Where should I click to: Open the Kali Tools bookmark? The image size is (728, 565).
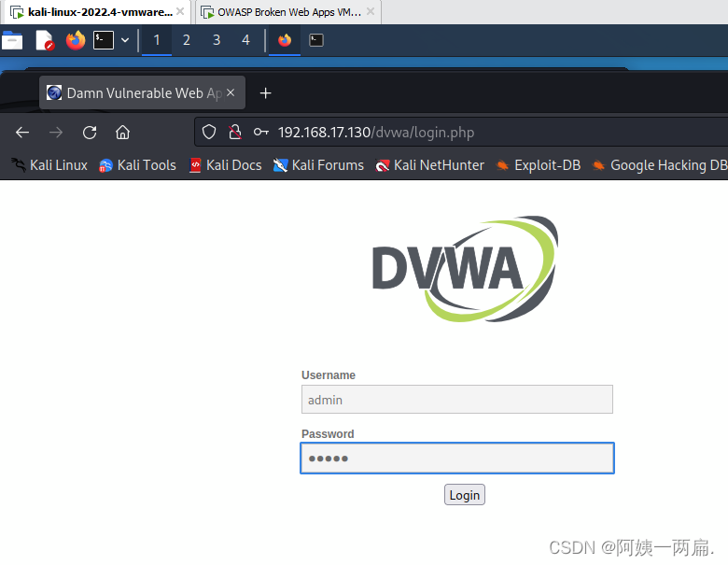(x=137, y=165)
